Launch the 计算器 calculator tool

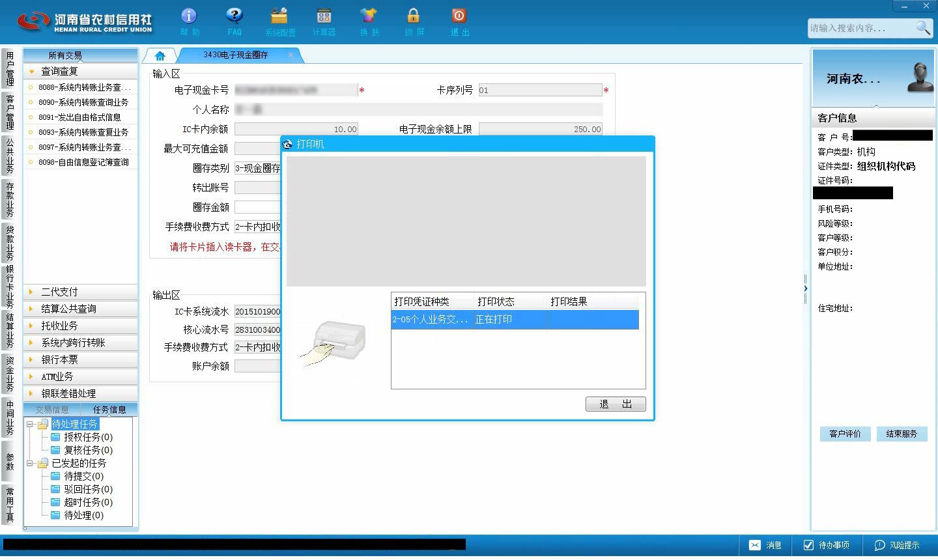(x=324, y=21)
